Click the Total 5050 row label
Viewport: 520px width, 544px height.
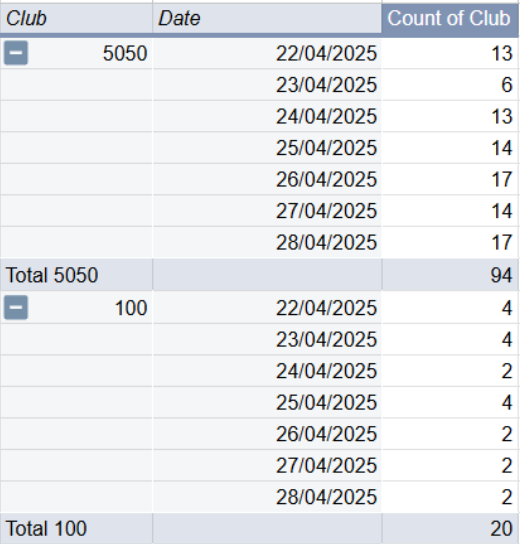click(x=76, y=275)
